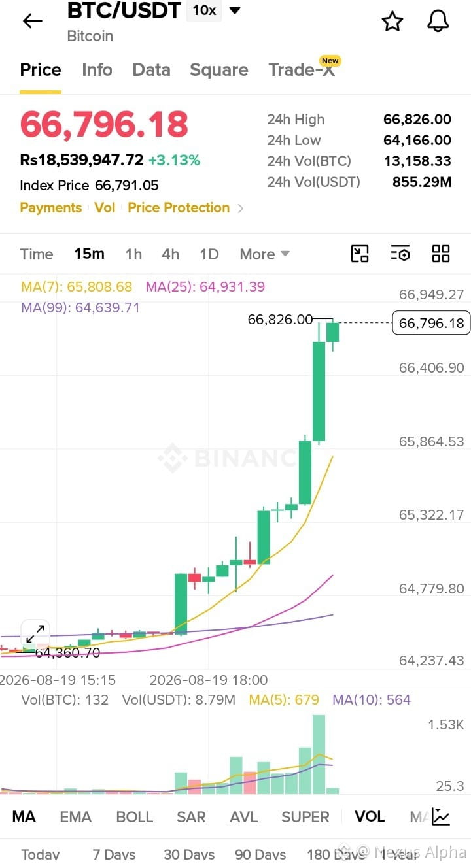The image size is (471, 868).
Task: Select the Today performance range
Action: click(41, 854)
